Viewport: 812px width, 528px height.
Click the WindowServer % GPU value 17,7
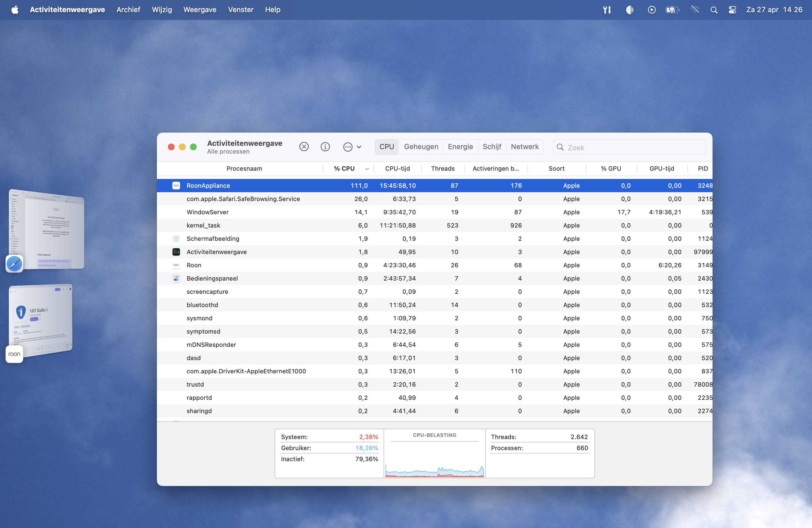[x=624, y=212]
